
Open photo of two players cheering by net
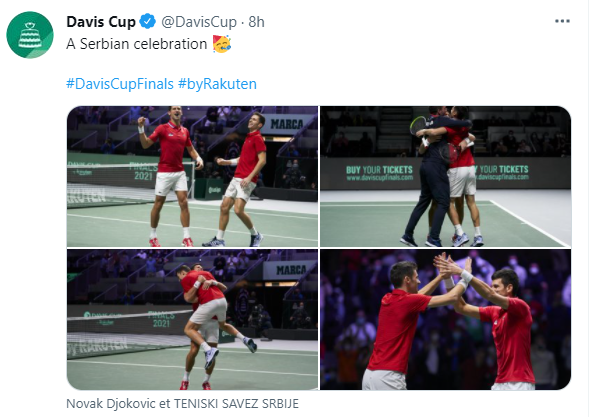coord(192,177)
